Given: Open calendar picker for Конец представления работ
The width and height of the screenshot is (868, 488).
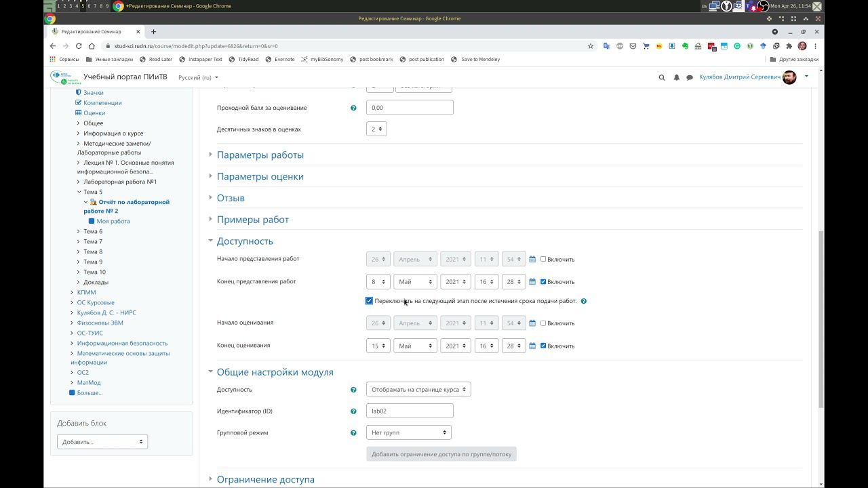Looking at the screenshot, I should coord(532,281).
